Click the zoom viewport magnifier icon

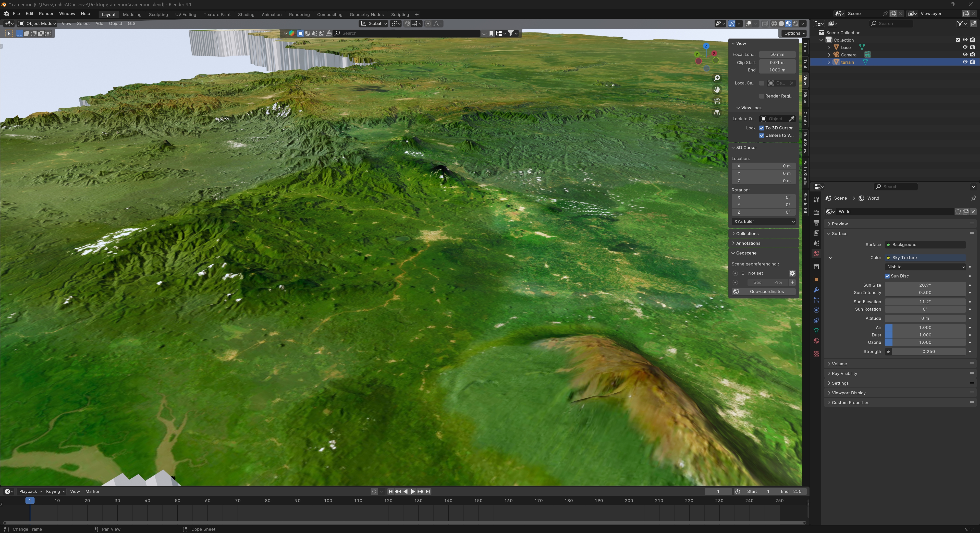click(x=717, y=78)
